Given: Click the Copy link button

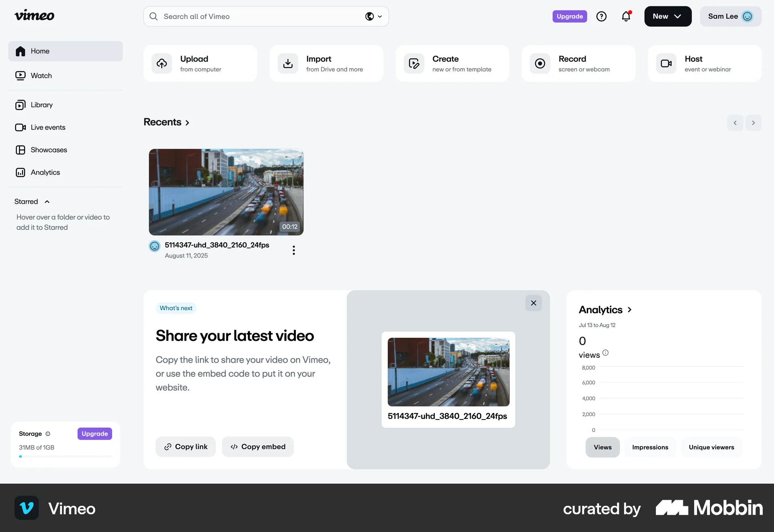Looking at the screenshot, I should (x=185, y=447).
